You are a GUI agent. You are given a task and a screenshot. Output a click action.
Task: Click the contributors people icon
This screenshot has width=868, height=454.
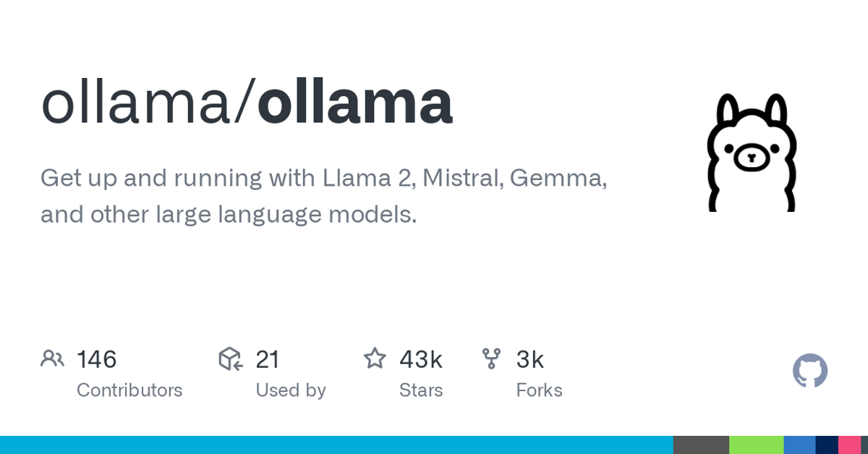pos(52,359)
